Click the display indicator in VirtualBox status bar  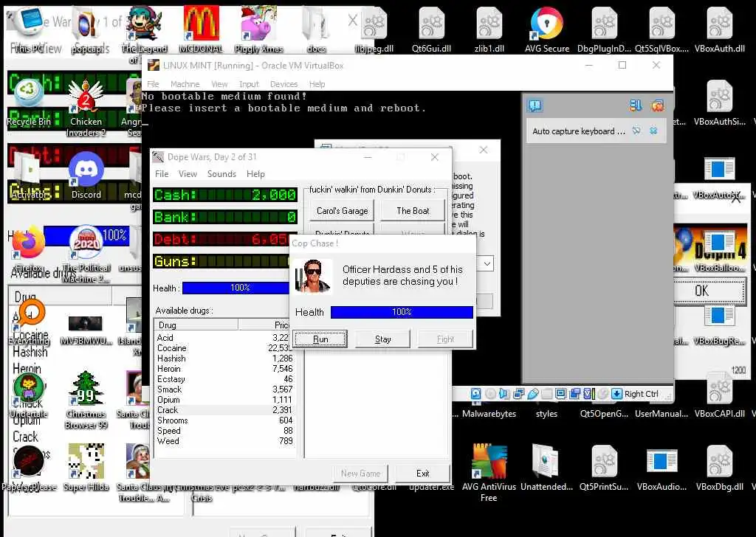(x=561, y=393)
